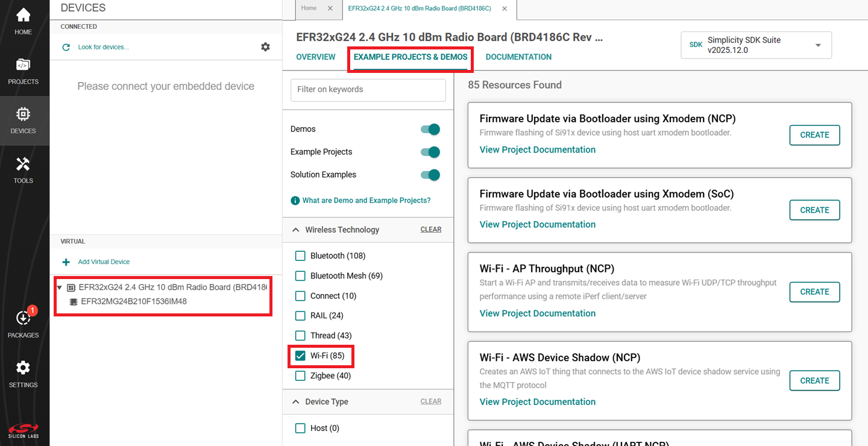Collapse the Wireless Technology section
The image size is (868, 446).
point(296,230)
